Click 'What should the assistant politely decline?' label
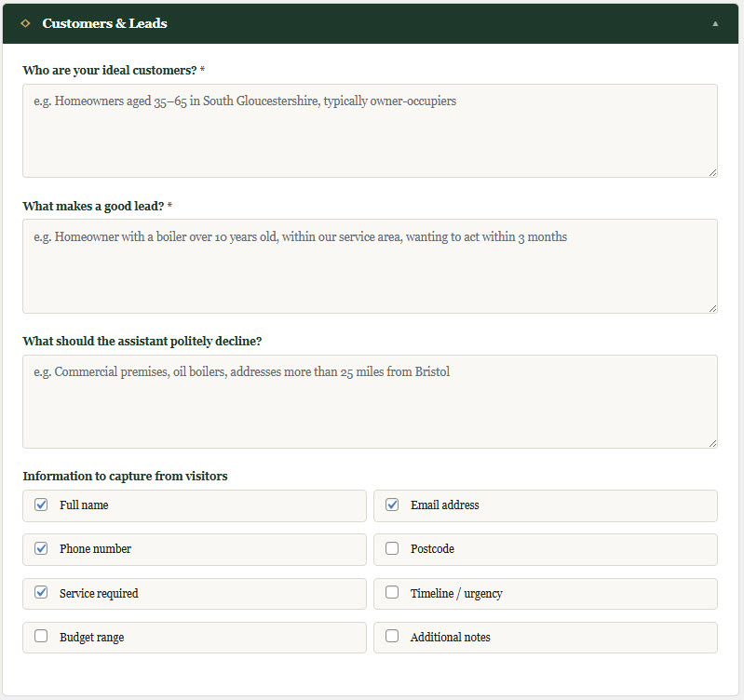Screen dimensions: 744x700 (142, 341)
